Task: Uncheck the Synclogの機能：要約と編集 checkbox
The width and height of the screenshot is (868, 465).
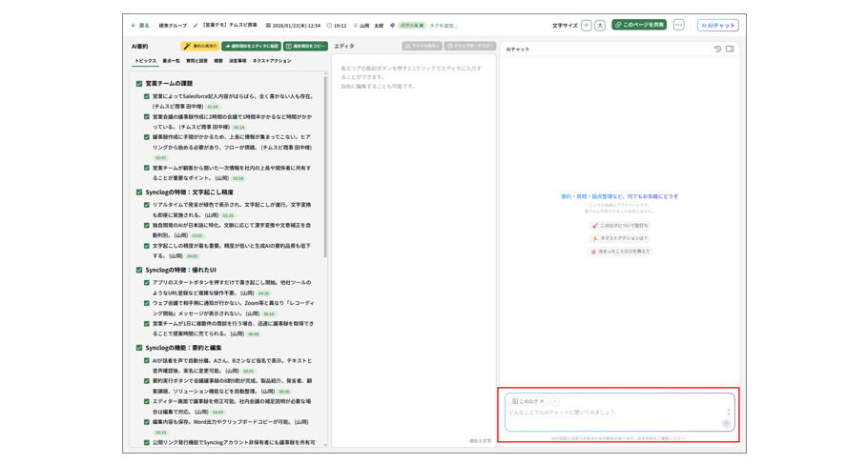Action: [x=139, y=348]
